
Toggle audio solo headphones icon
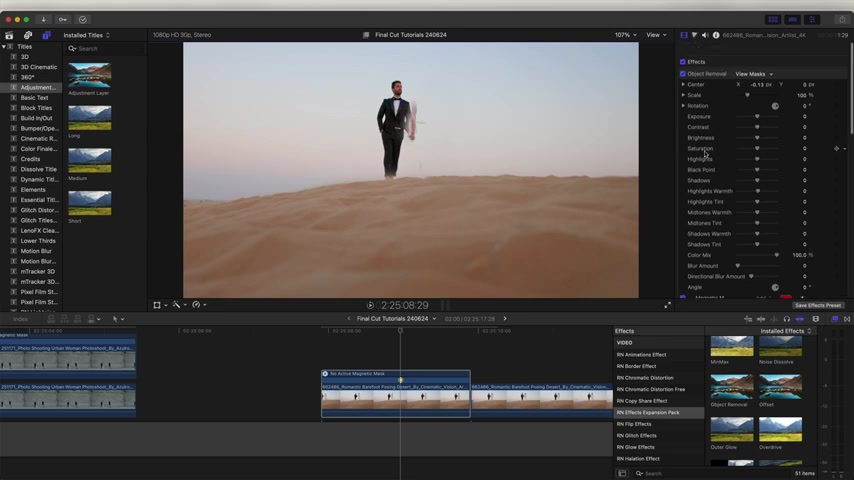[786, 319]
